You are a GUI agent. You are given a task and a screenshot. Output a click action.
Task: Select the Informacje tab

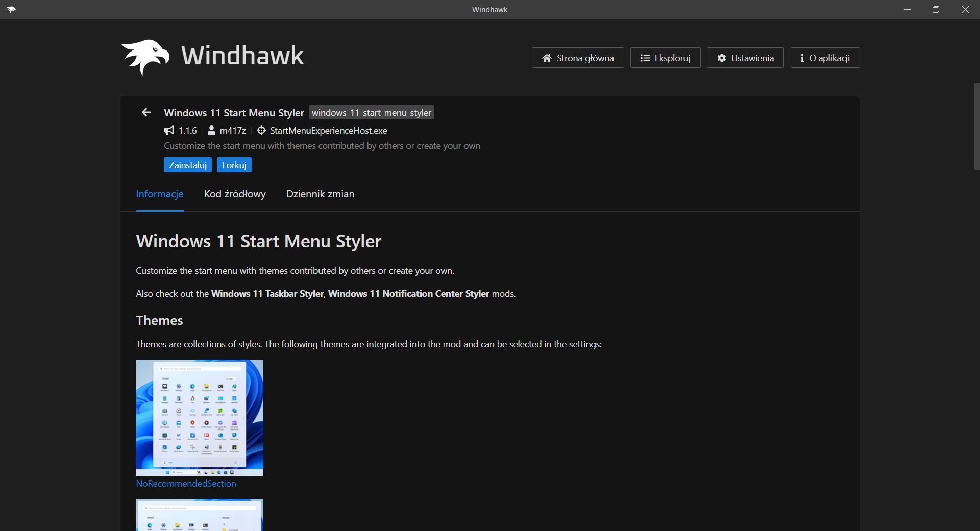159,194
